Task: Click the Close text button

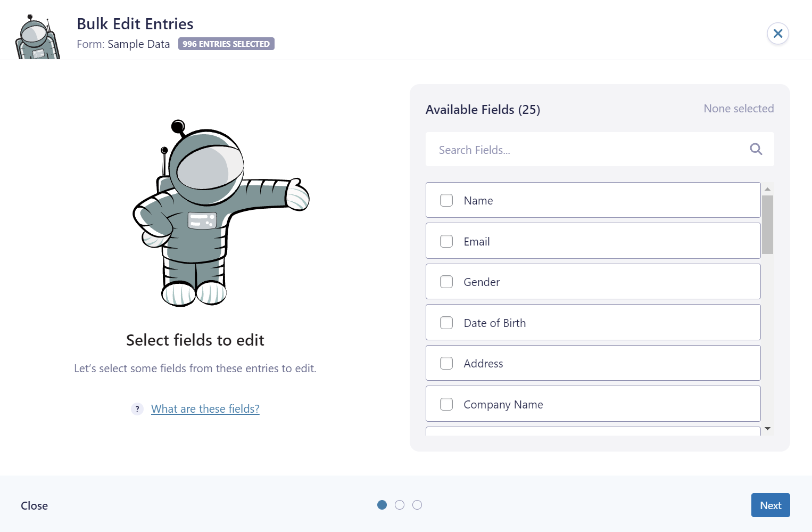Action: pos(34,506)
